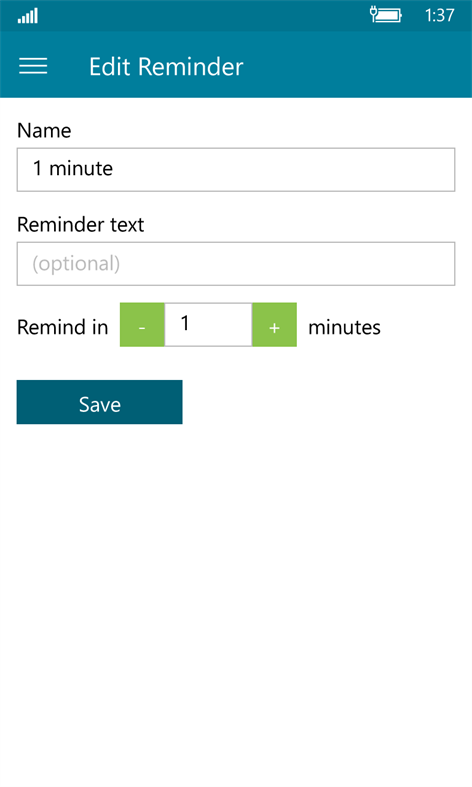Click the "minutes" unit label
Image resolution: width=472 pixels, height=787 pixels.
tap(344, 327)
